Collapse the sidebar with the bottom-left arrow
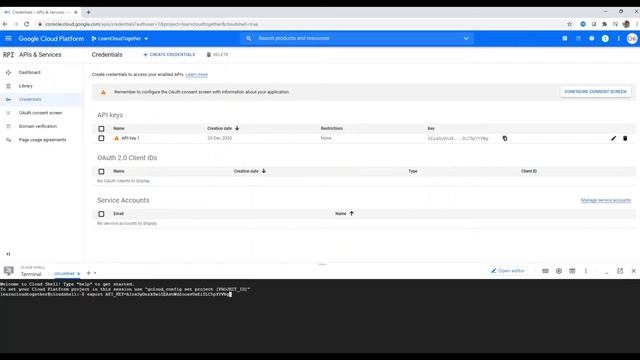 pyautogui.click(x=8, y=254)
